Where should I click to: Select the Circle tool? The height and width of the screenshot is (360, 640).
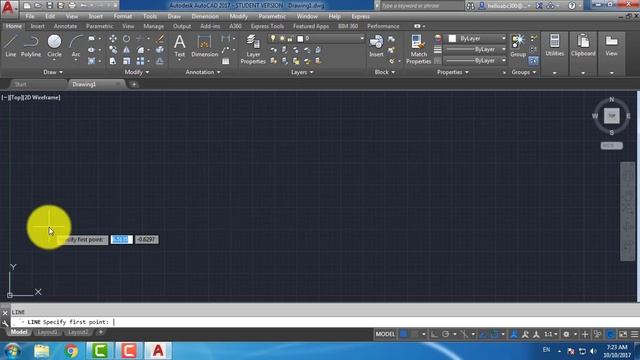54,46
